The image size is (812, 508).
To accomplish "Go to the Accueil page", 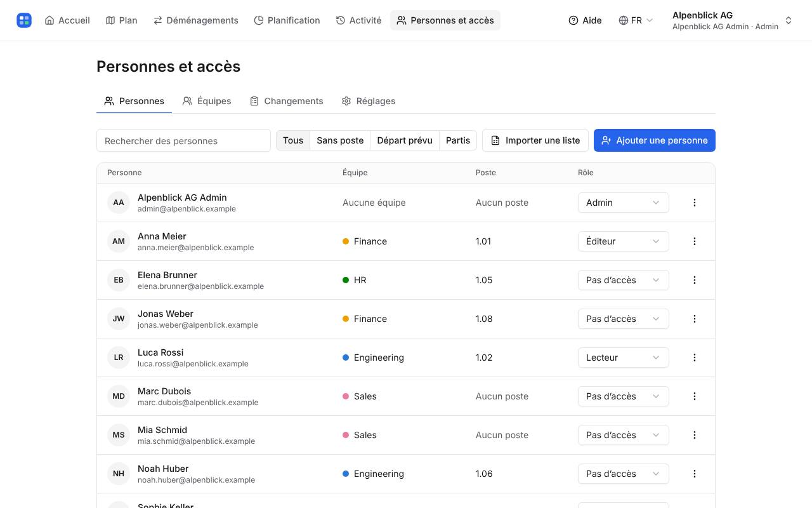I will (x=67, y=20).
